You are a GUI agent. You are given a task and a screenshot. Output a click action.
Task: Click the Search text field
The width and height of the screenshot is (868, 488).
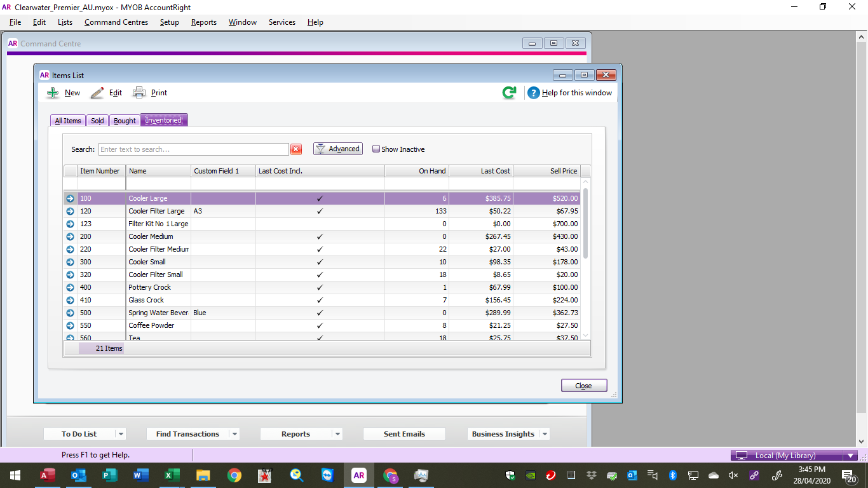194,149
